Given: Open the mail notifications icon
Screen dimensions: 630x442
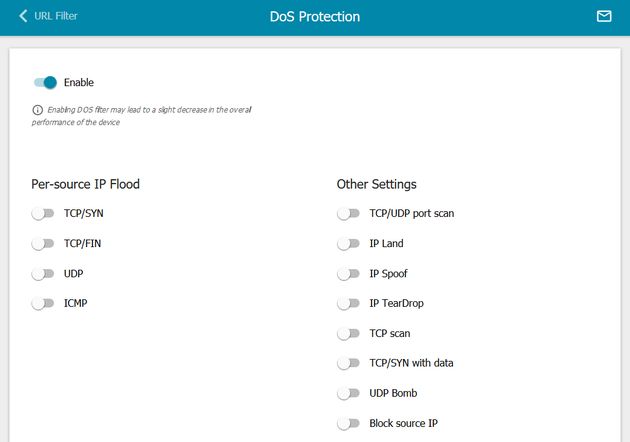Looking at the screenshot, I should click(604, 16).
